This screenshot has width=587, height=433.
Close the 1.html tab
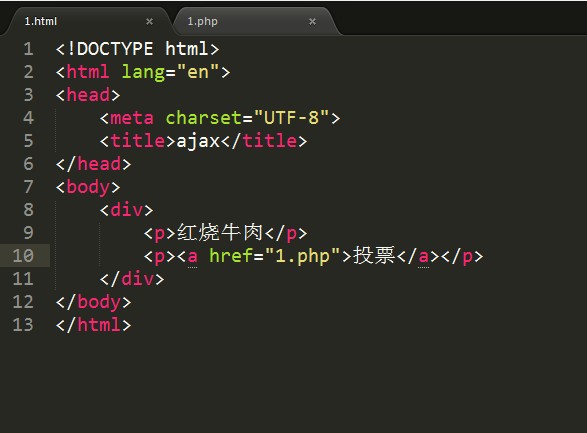(x=149, y=22)
